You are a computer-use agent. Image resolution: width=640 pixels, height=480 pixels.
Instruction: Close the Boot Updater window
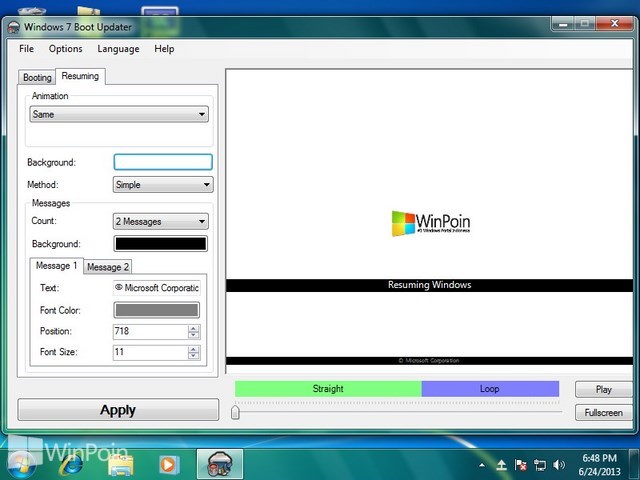615,24
